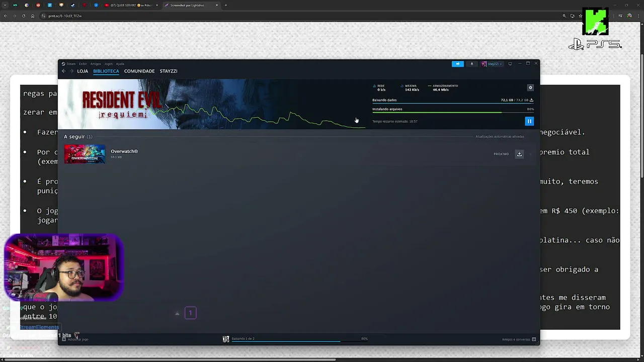The height and width of the screenshot is (362, 644).
Task: Click 'PRÓXIMO' label next to Overwatch
Action: click(501, 154)
